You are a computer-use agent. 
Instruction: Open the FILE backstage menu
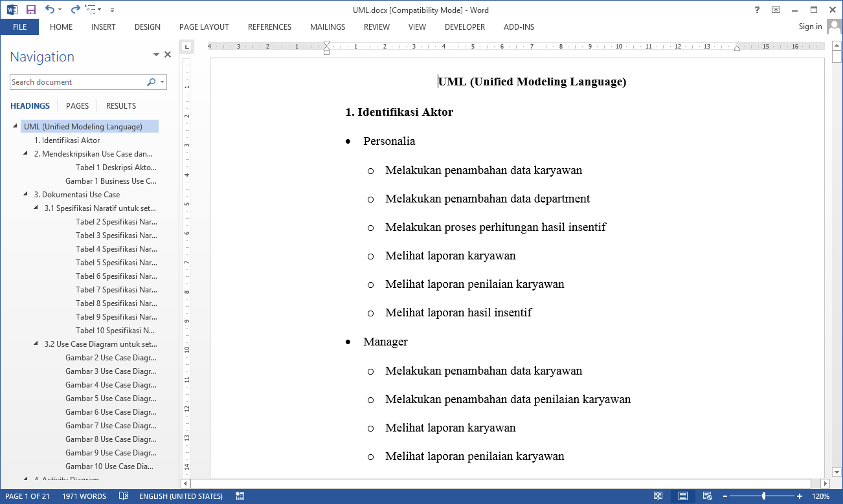[19, 27]
